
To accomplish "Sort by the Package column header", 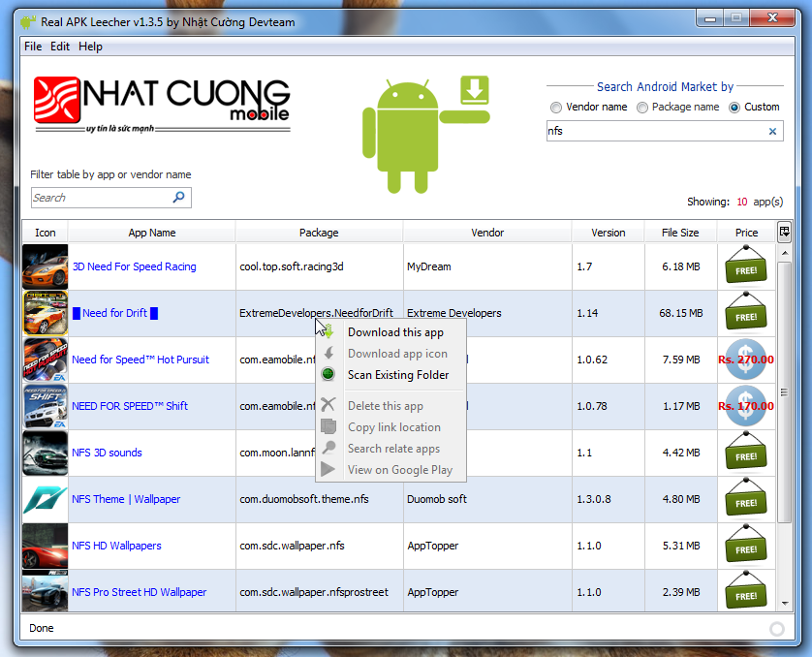I will tap(319, 233).
